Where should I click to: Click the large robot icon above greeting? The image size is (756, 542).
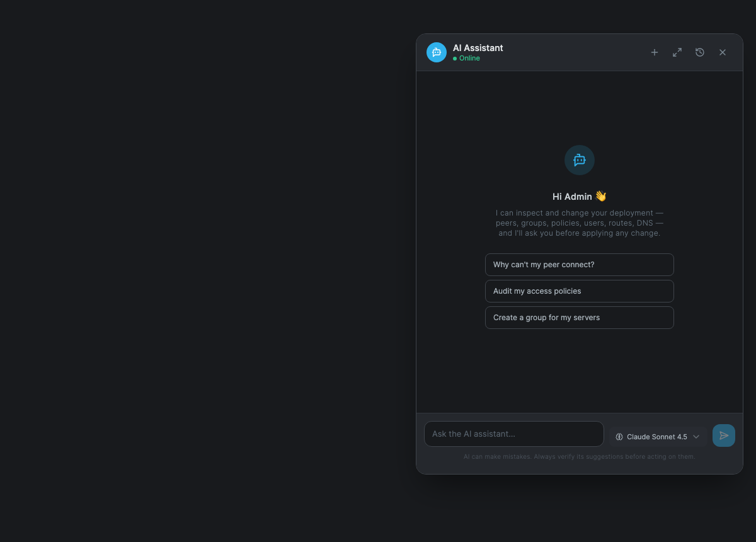pos(580,160)
